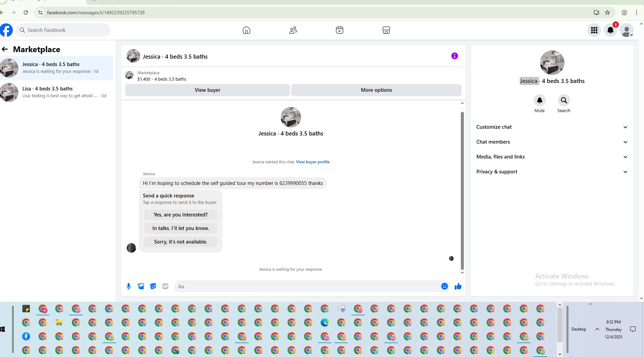This screenshot has height=357, width=644.
Task: Click the Facebook logo icon
Action: (x=6, y=30)
